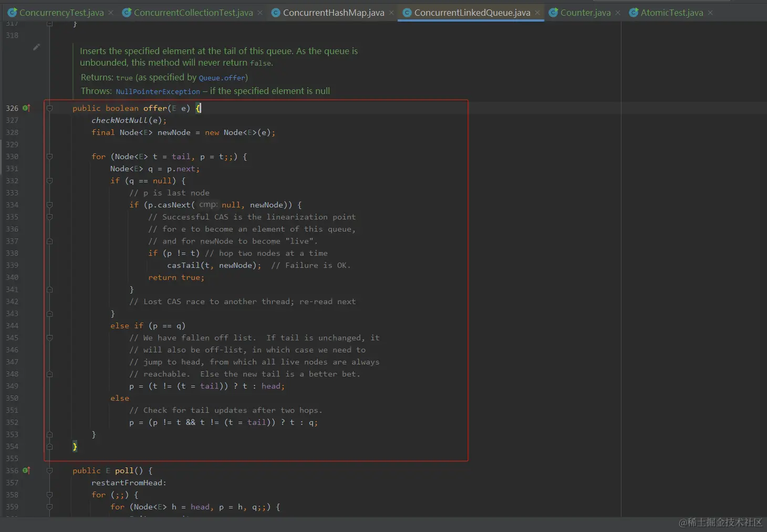Close the ConcurrencyTest.java tab
The image size is (767, 532).
pos(111,13)
